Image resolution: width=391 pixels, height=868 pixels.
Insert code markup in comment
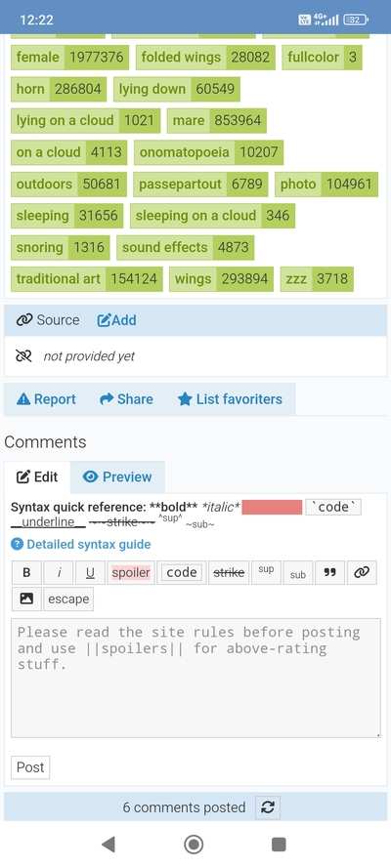click(182, 573)
